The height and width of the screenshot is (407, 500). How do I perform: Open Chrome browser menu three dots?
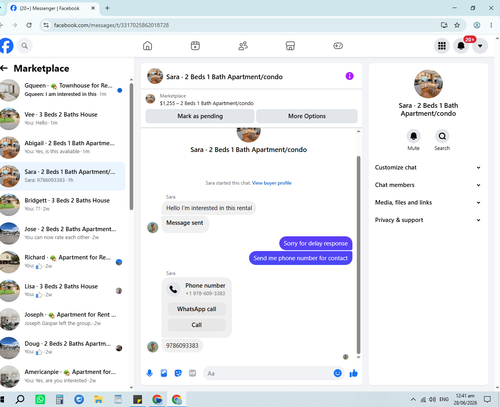click(491, 25)
